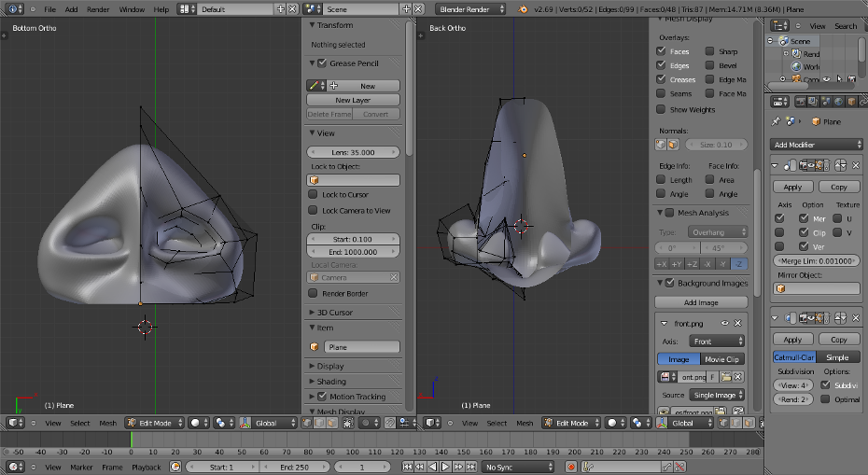Click the Add Image button
This screenshot has height=475, width=868.
click(x=701, y=302)
